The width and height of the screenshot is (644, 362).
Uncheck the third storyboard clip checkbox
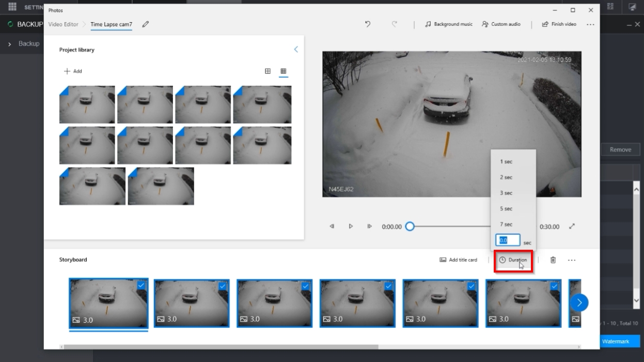click(305, 286)
